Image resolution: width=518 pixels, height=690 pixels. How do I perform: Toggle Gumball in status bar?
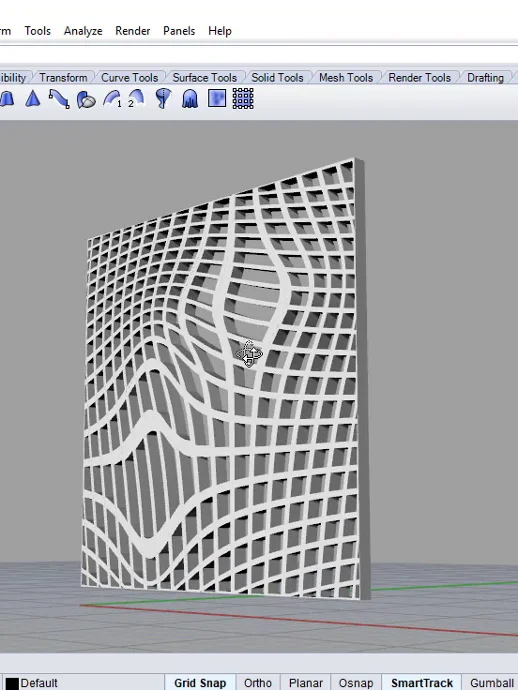(492, 683)
